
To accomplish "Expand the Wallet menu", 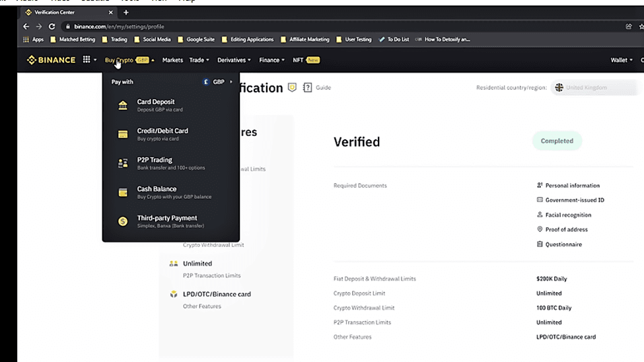I will point(622,60).
